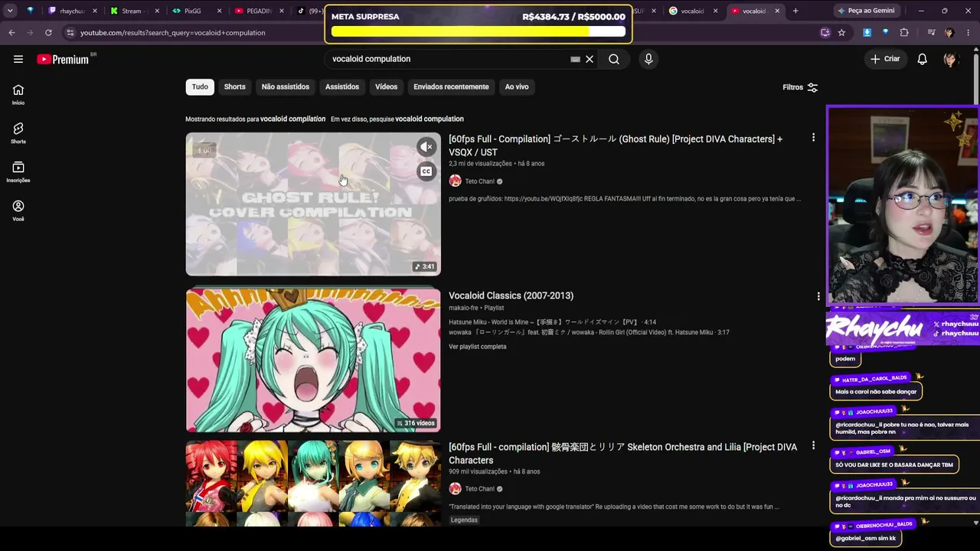
Task: Open Teto Chan avatar on Skeleton Orchestra video
Action: pos(455,489)
